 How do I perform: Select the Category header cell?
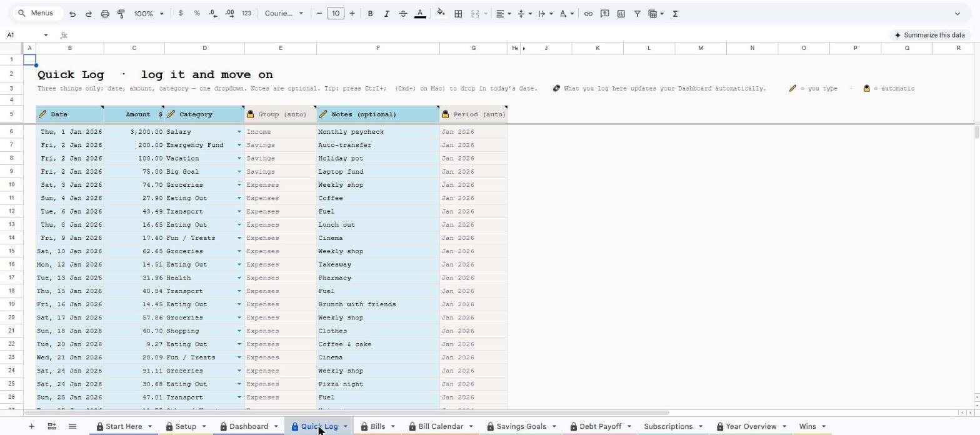tap(204, 114)
